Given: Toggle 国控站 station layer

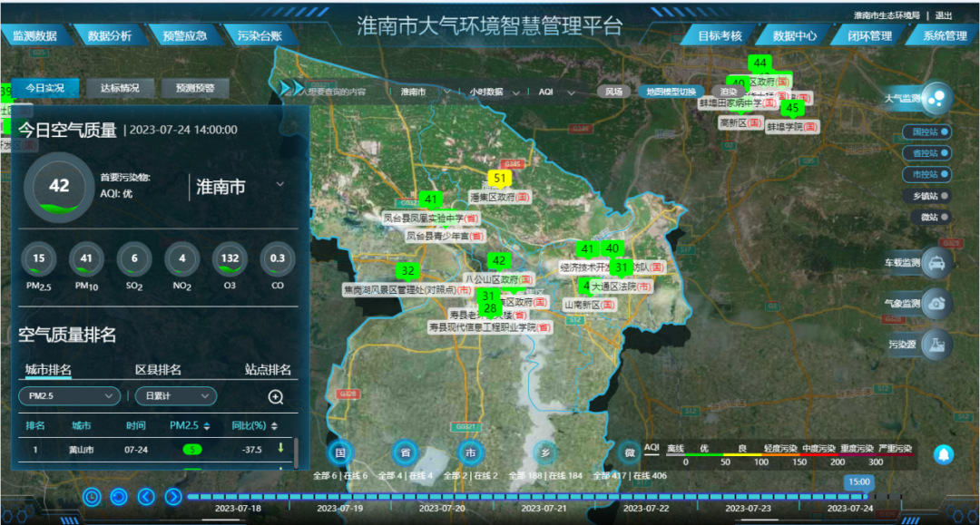Looking at the screenshot, I should [x=926, y=131].
